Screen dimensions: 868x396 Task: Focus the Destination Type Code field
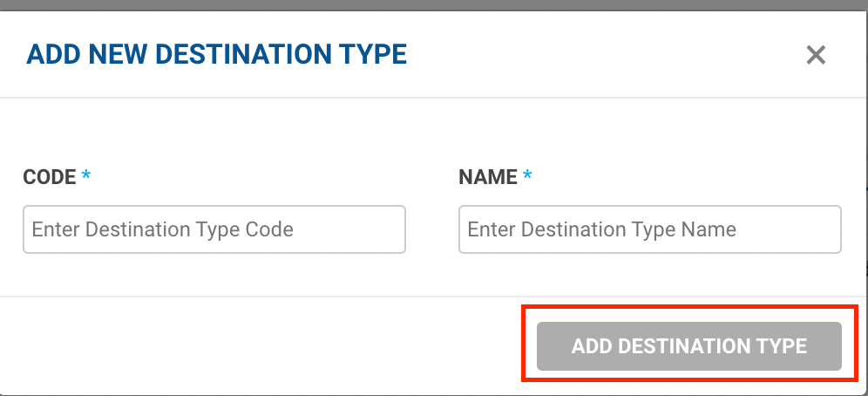[214, 229]
